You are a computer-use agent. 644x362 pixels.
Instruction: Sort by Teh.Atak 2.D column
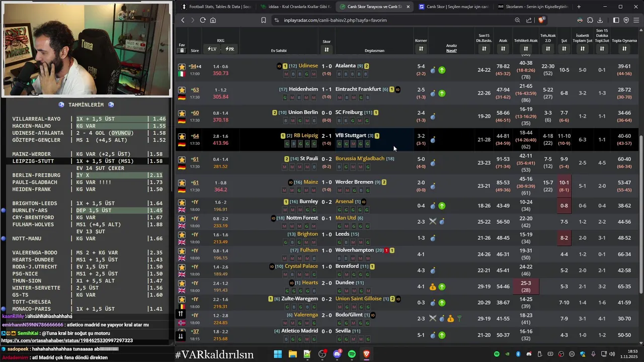tap(547, 49)
